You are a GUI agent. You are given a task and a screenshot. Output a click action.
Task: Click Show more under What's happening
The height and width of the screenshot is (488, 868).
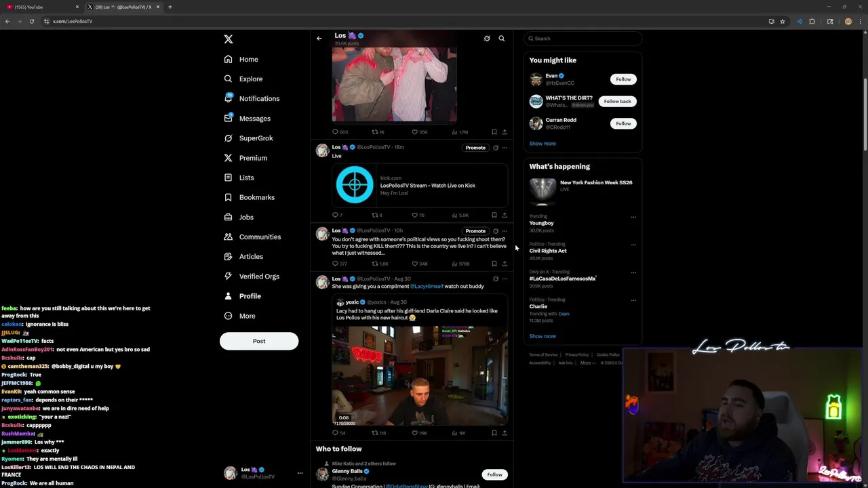click(x=542, y=336)
